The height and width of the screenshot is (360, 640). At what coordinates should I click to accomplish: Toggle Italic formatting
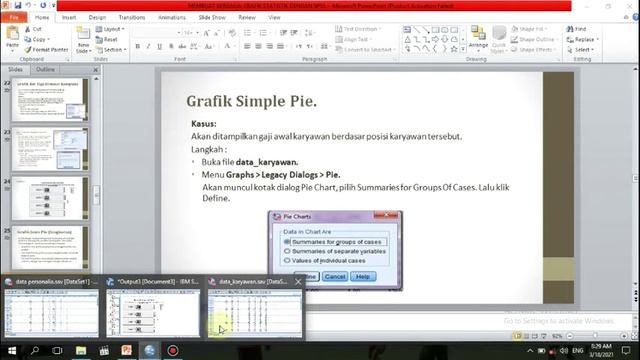(x=148, y=47)
